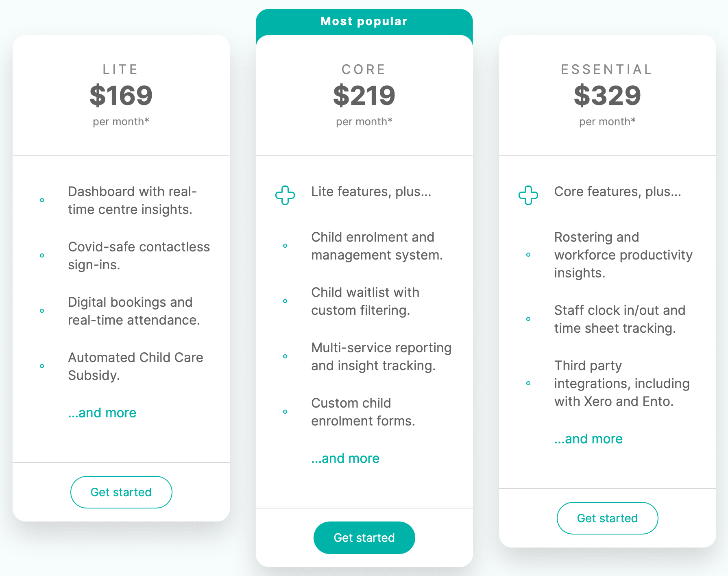Click the $219 price on the Core plan
The height and width of the screenshot is (576, 728).
pyautogui.click(x=364, y=96)
